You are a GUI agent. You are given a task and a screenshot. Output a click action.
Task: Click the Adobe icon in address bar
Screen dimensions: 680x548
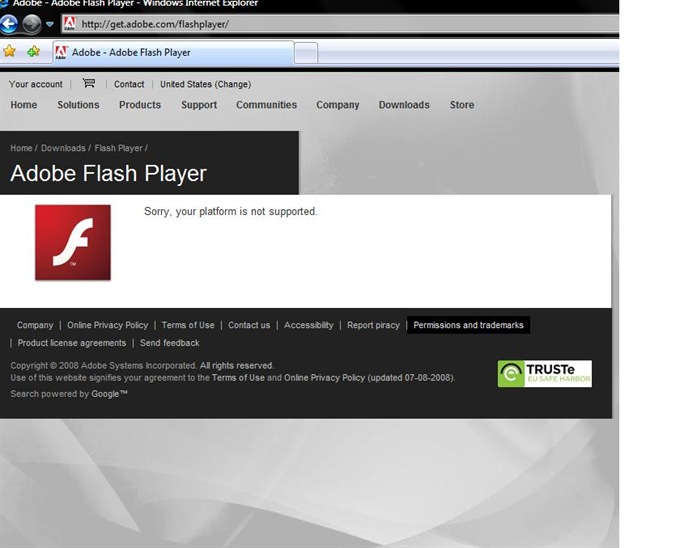coord(69,23)
